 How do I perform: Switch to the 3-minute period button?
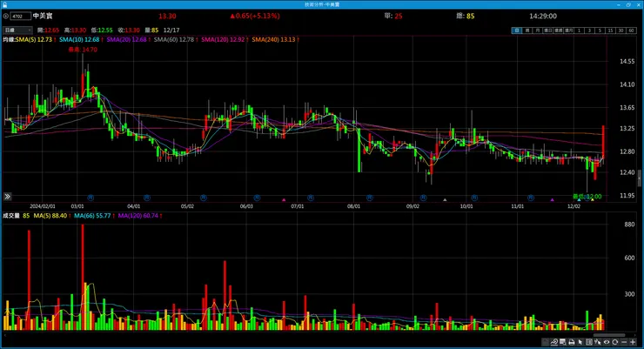point(590,30)
